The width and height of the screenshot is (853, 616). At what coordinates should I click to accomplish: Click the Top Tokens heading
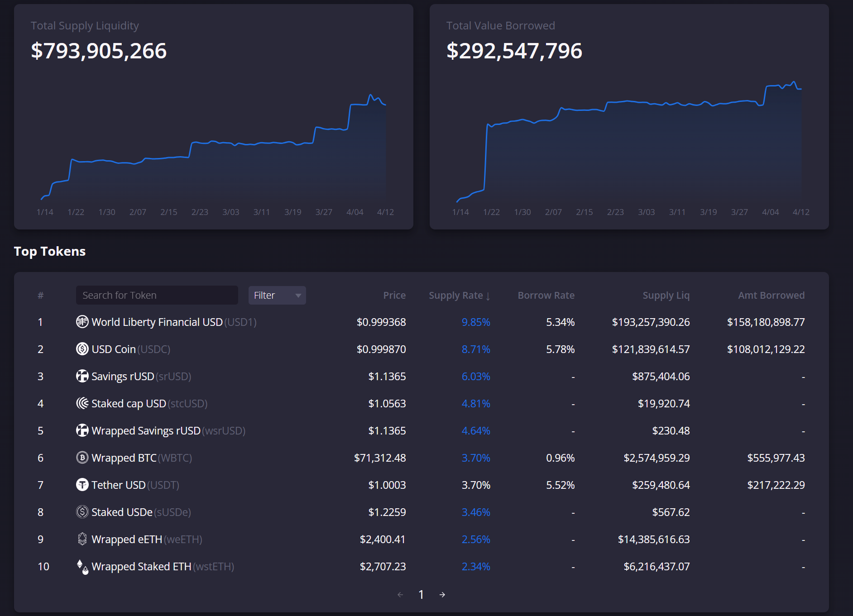pos(50,251)
